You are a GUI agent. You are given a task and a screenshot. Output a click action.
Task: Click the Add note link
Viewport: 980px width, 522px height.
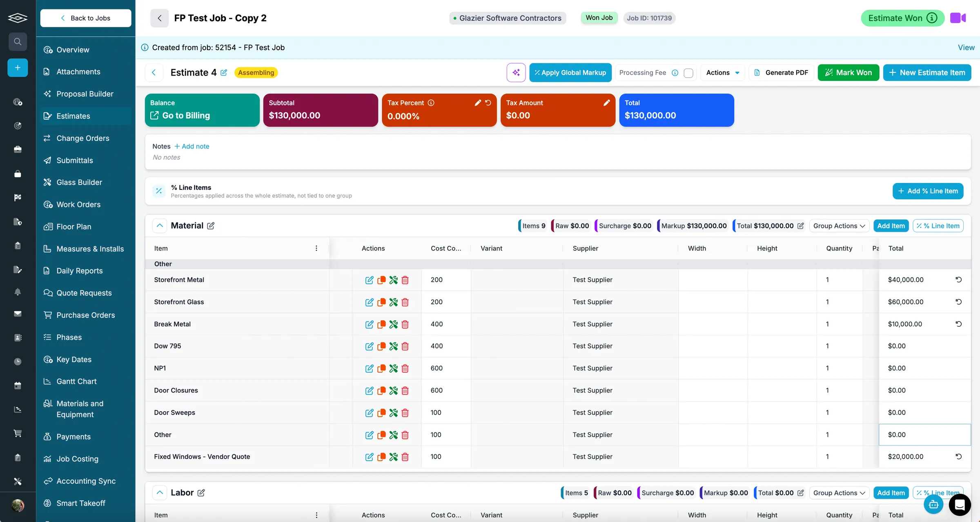pos(192,146)
